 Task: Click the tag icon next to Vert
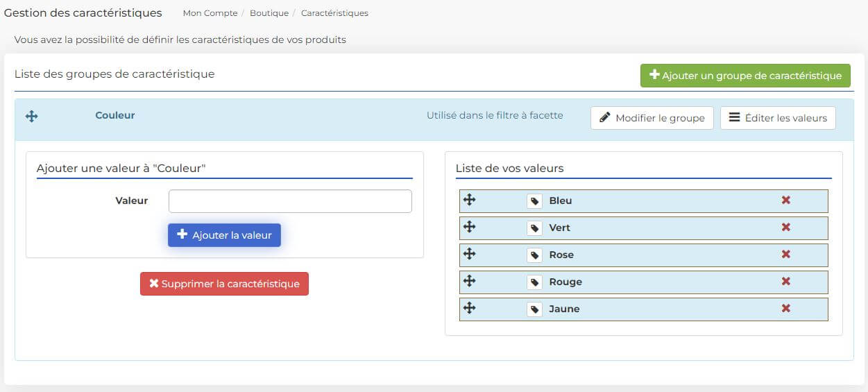(534, 228)
